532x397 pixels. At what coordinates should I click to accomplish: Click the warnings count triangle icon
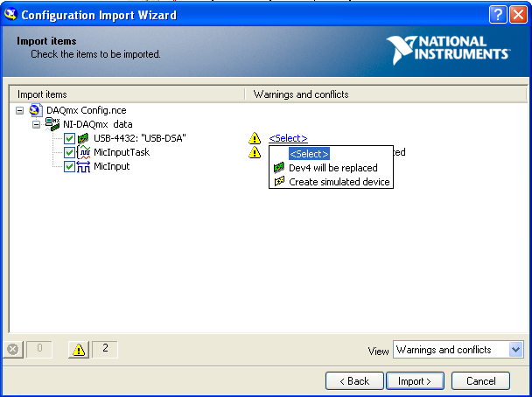pos(79,350)
